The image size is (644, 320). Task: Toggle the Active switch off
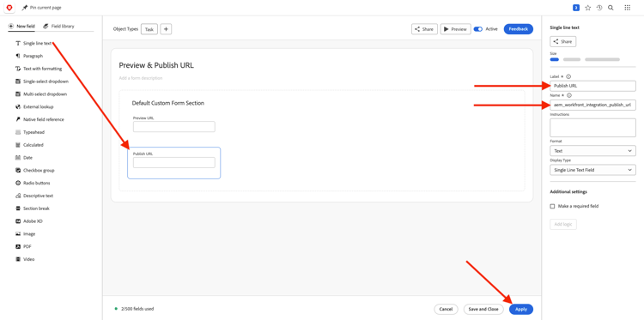click(477, 29)
